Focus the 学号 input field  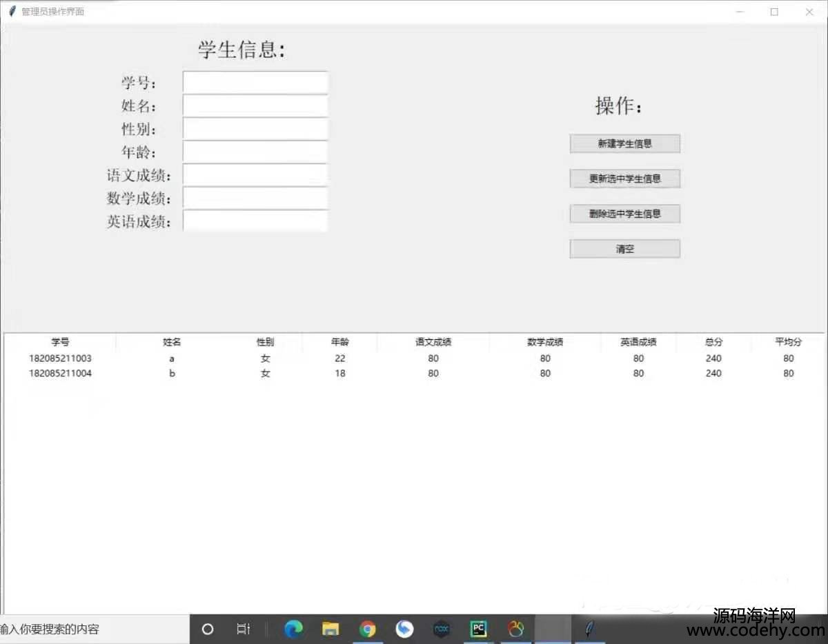click(255, 82)
